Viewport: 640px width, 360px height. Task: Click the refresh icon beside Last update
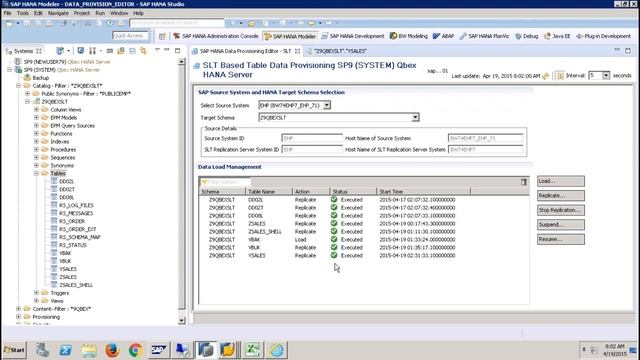(x=546, y=76)
